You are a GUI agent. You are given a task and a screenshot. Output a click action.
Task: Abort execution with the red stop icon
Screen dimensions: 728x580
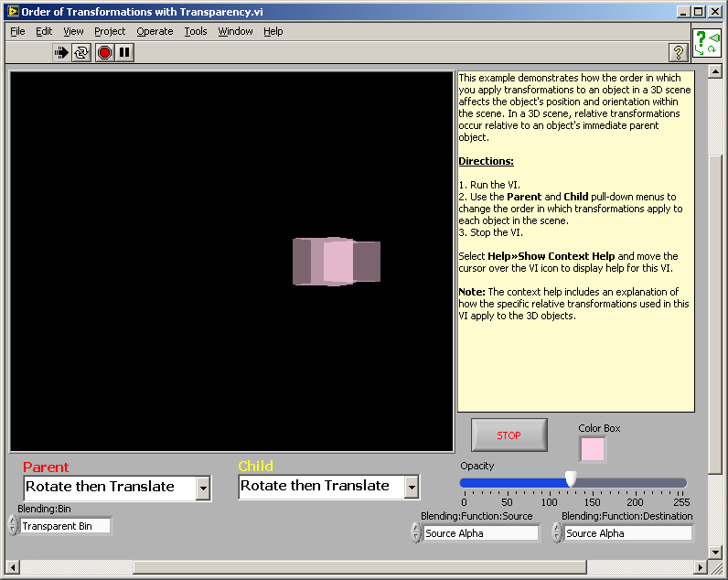pos(104,52)
